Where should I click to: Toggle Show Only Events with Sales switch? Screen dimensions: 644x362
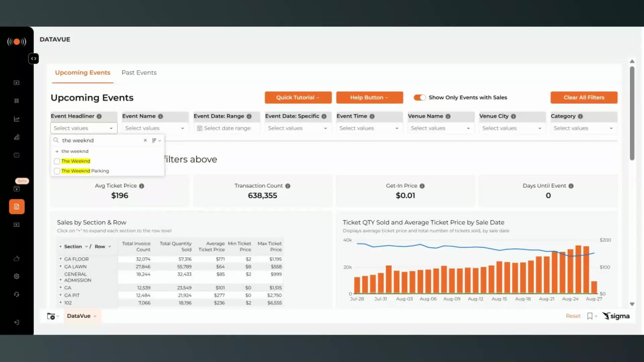coord(419,98)
